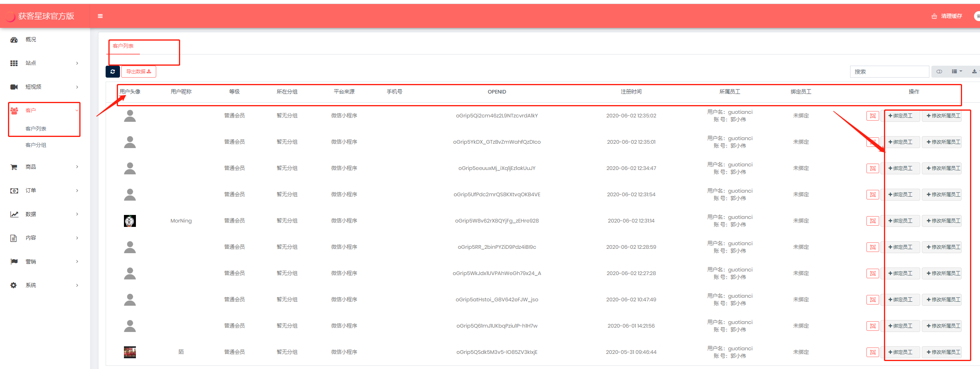Click OPENID oGrip5Qi2cm46z2L9NTzcvrdA1kY cell

497,116
